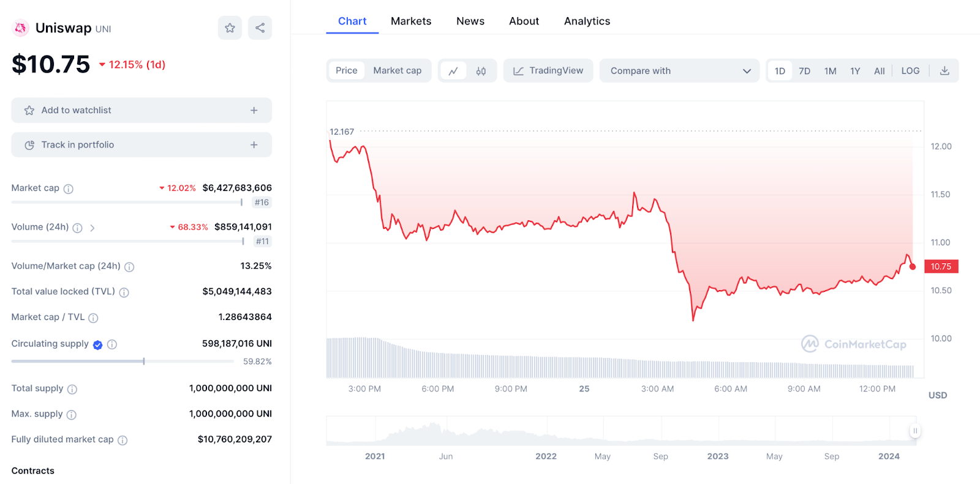The width and height of the screenshot is (980, 484).
Task: Click the 13.25% volume/market cap value
Action: pyautogui.click(x=256, y=266)
